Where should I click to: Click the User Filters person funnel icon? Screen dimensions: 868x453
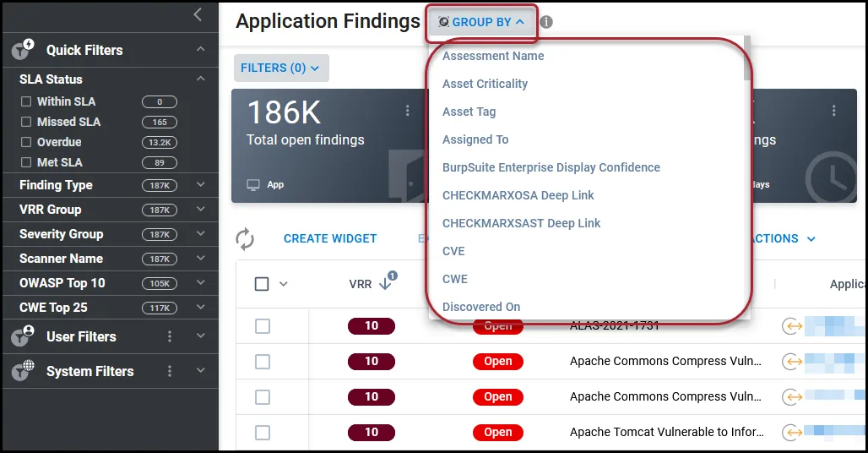[x=23, y=336]
